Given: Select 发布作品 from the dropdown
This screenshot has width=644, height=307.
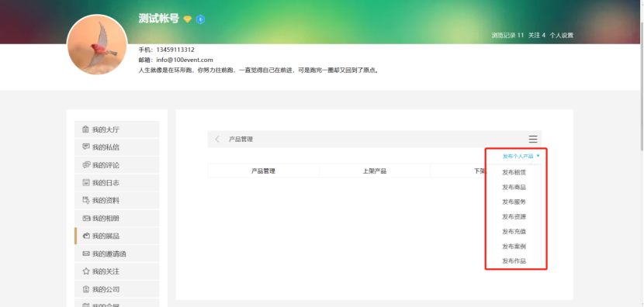Looking at the screenshot, I should (514, 261).
